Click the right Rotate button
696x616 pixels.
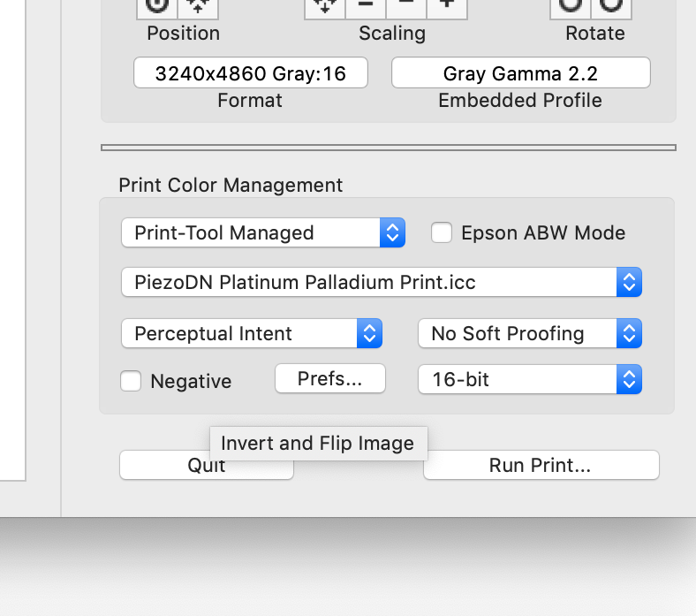coord(610,6)
